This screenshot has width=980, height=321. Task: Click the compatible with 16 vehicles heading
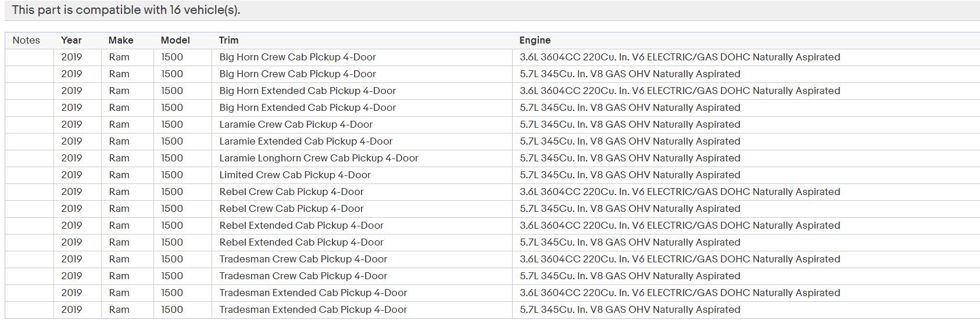point(126,10)
